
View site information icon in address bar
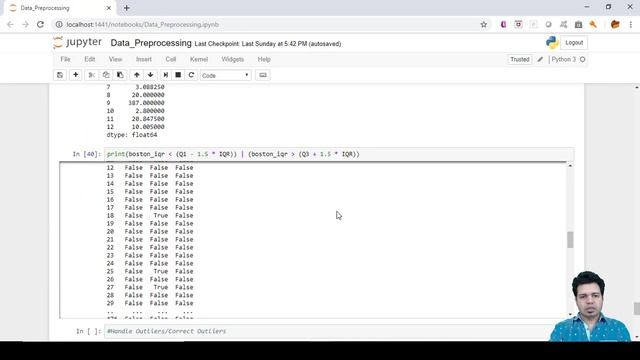tap(59, 24)
